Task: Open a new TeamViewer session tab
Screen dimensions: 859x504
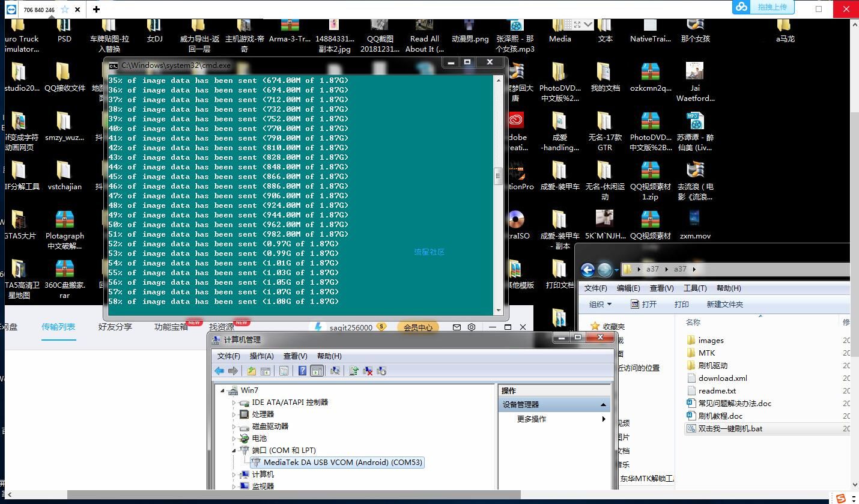Action: pyautogui.click(x=96, y=9)
